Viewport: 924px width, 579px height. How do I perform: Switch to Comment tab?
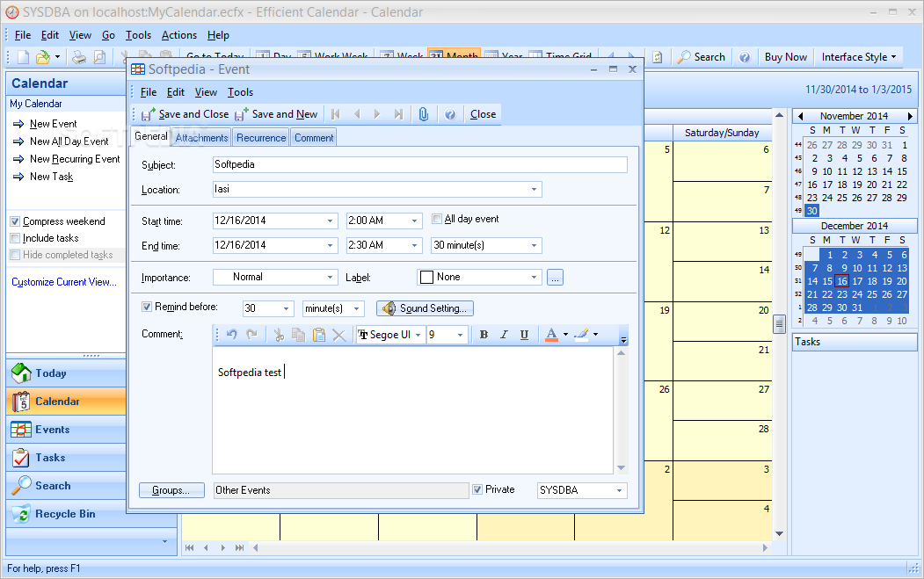(314, 137)
